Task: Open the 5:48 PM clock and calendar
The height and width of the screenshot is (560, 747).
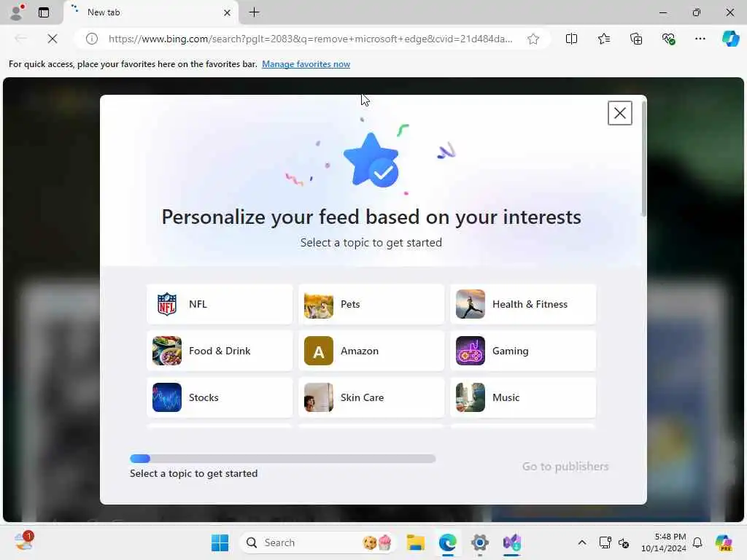Action: [663, 542]
